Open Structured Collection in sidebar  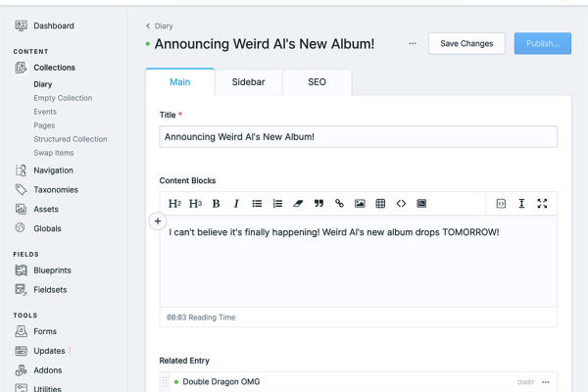[x=71, y=139]
